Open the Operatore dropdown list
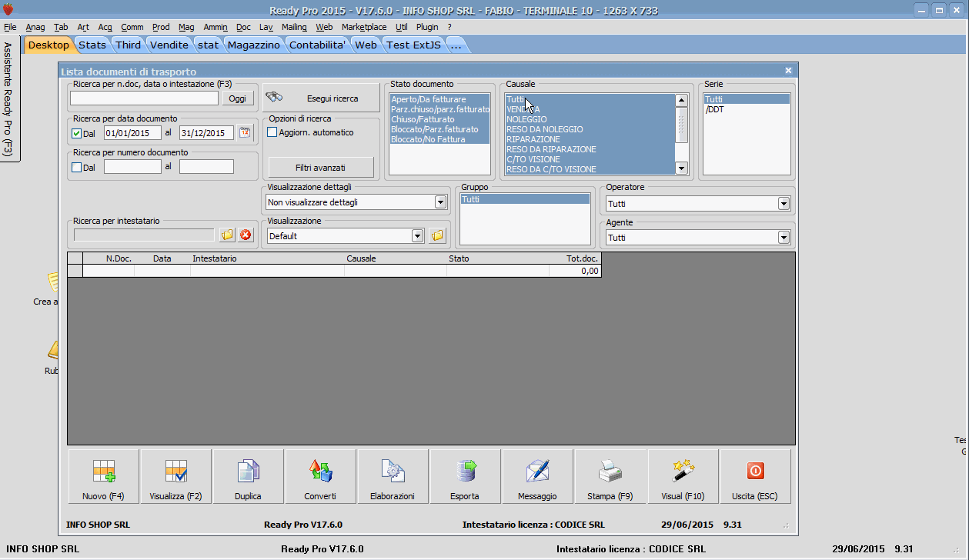This screenshot has width=969, height=560. (x=784, y=204)
